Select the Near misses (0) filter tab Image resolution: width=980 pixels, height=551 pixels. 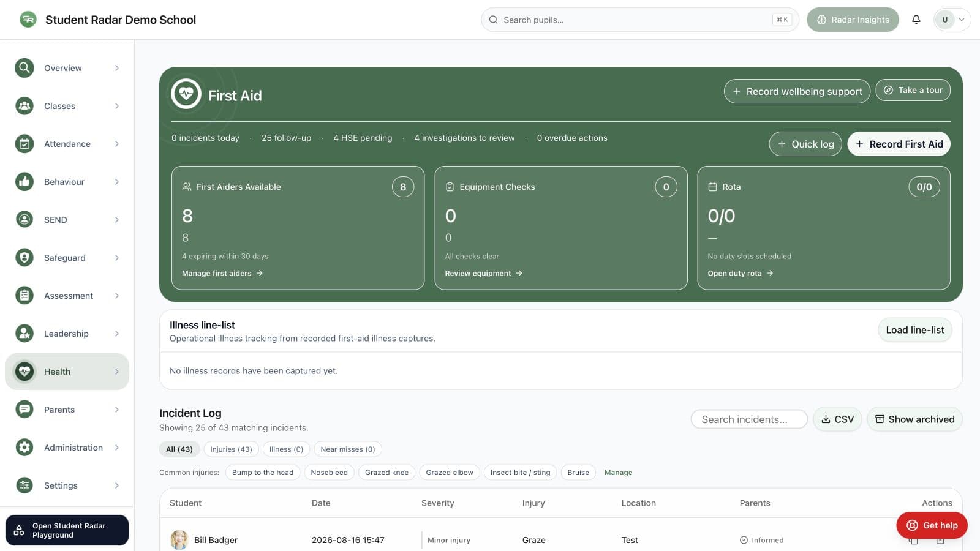point(348,449)
